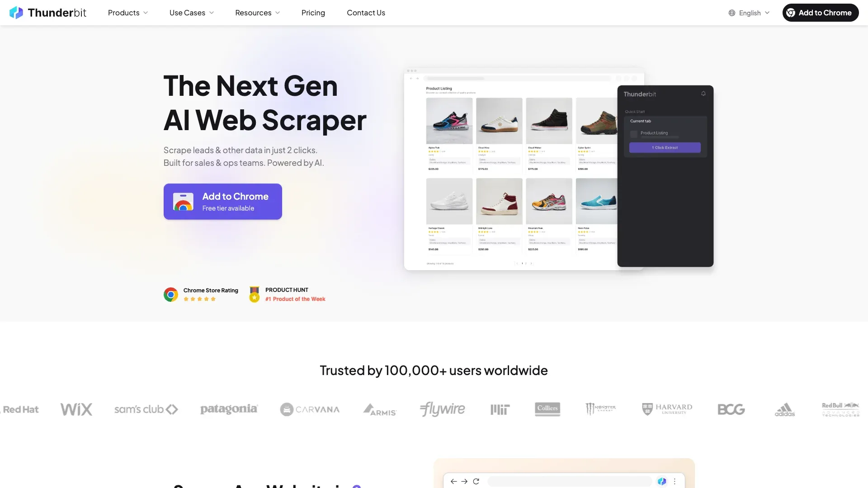This screenshot has height=488, width=868.
Task: Click the globe language icon
Action: click(x=732, y=13)
